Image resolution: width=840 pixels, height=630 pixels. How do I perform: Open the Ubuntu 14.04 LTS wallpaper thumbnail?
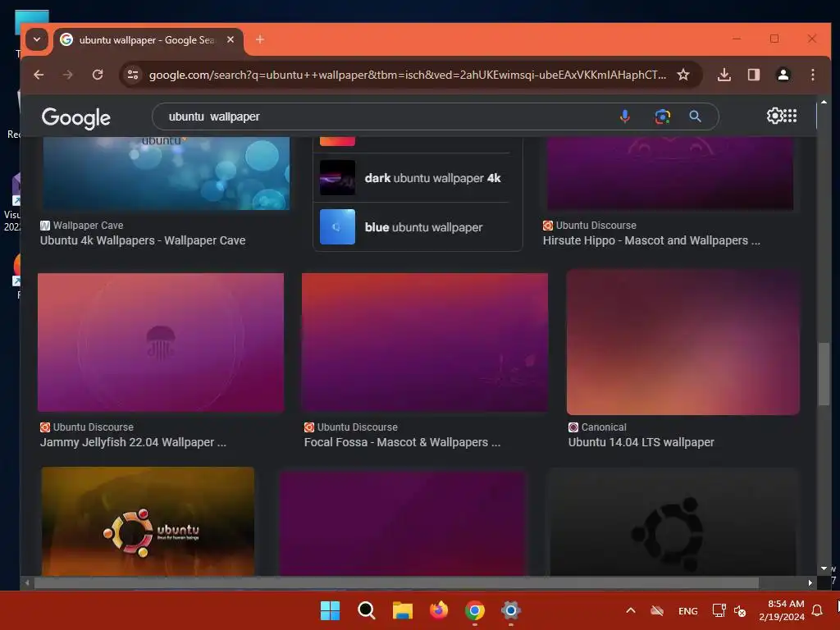coord(683,342)
